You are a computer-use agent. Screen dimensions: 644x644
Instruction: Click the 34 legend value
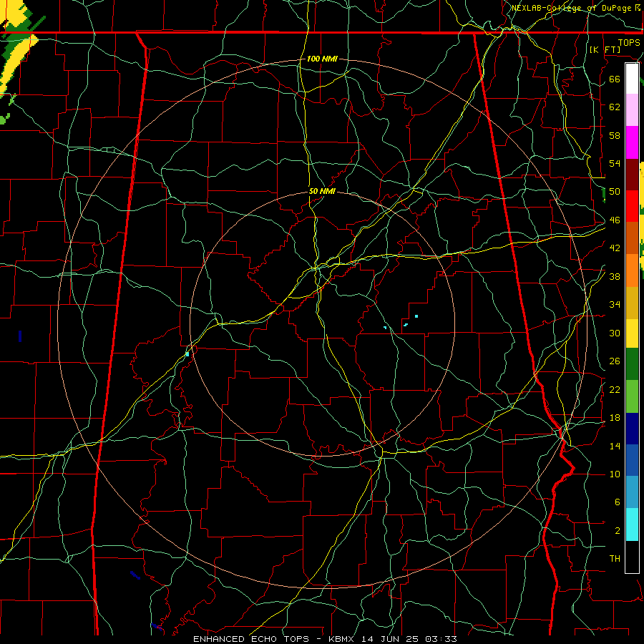pos(615,305)
